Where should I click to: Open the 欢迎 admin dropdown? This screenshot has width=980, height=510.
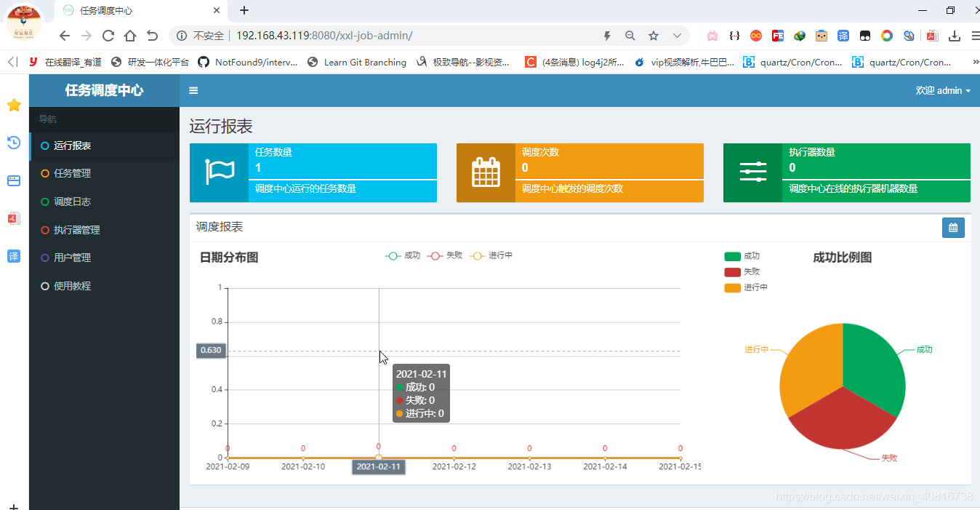pos(944,90)
